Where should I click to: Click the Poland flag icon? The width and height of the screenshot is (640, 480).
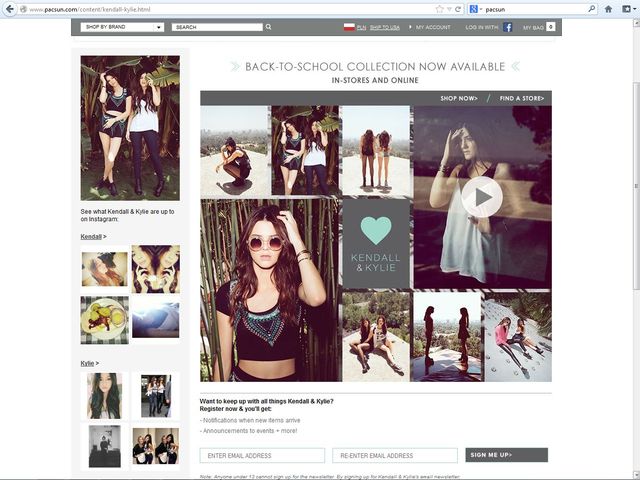pos(349,27)
